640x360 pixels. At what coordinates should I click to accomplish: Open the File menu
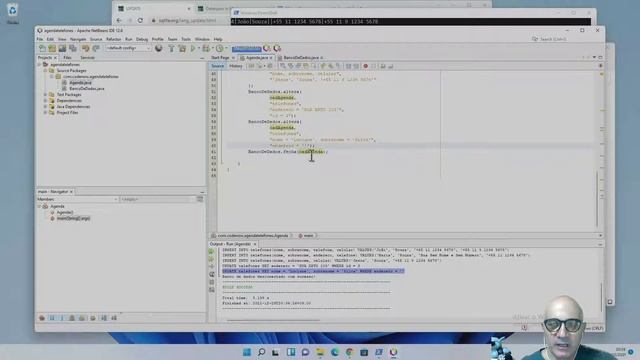[x=40, y=39]
